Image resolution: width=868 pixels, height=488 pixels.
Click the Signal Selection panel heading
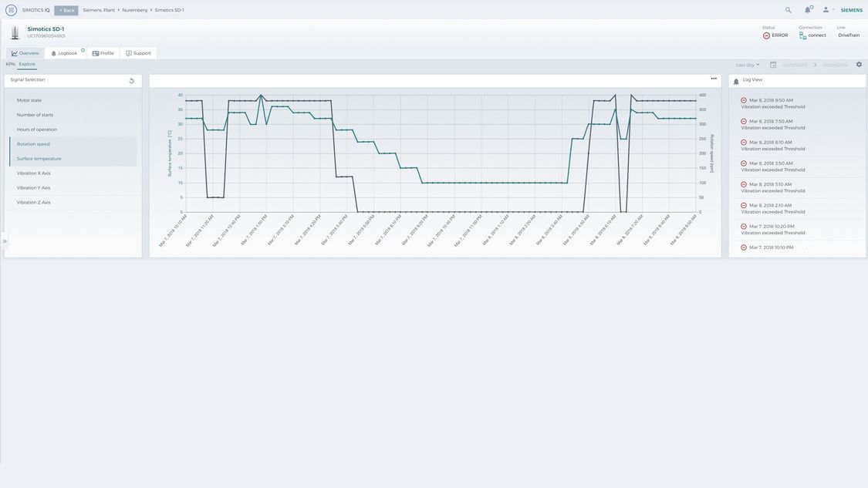point(28,79)
